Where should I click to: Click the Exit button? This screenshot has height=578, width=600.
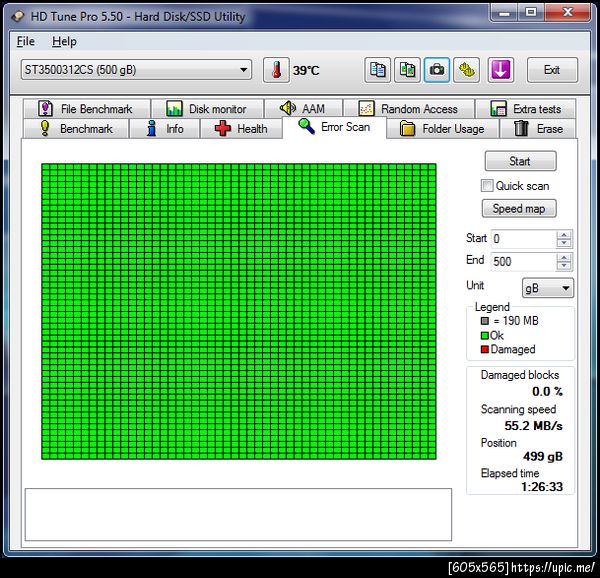click(x=552, y=70)
